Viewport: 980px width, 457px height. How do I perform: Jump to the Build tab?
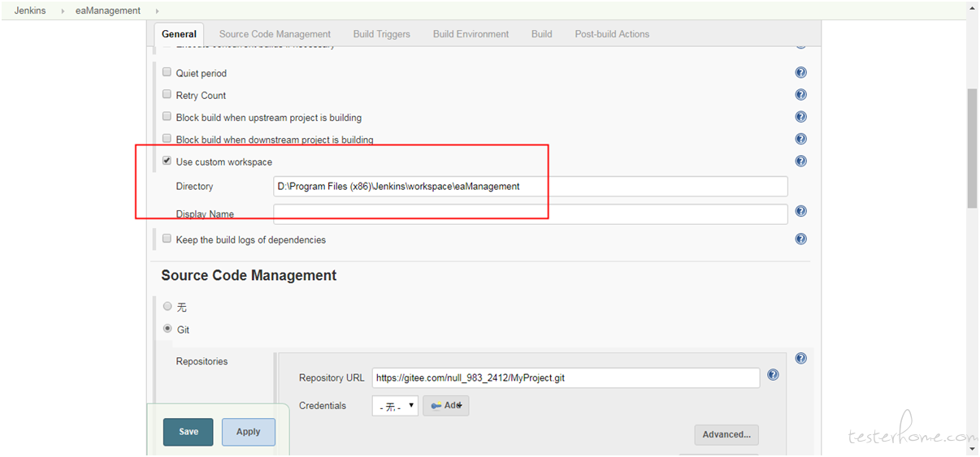pos(541,34)
